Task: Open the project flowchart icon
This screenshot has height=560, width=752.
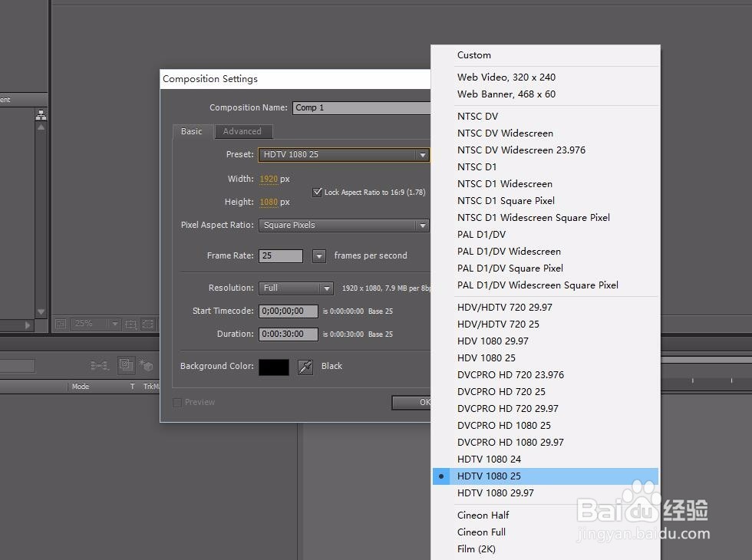Action: point(41,115)
